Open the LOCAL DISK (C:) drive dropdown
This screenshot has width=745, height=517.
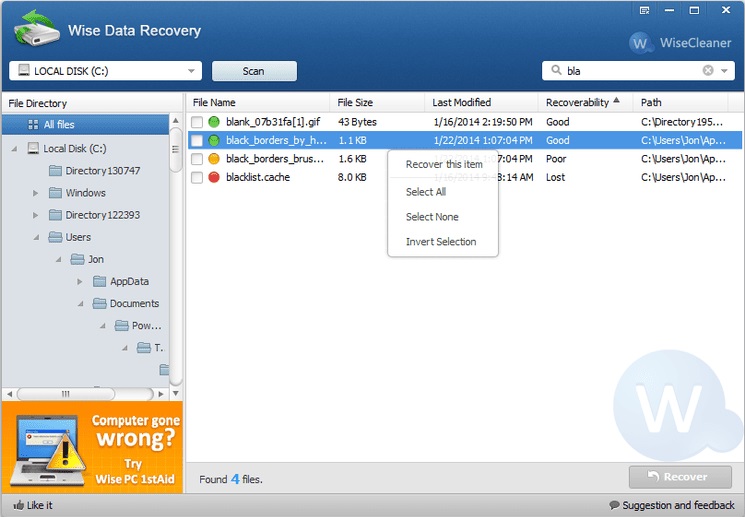click(x=191, y=71)
